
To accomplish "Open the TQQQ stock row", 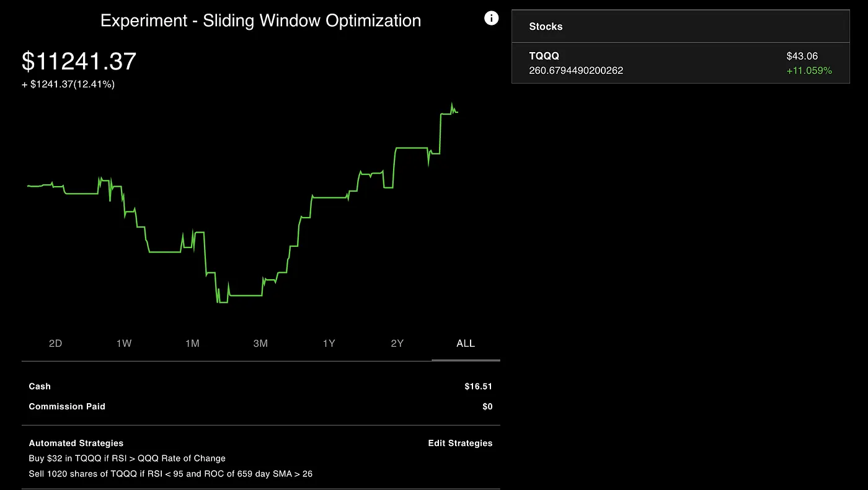I will pyautogui.click(x=680, y=63).
